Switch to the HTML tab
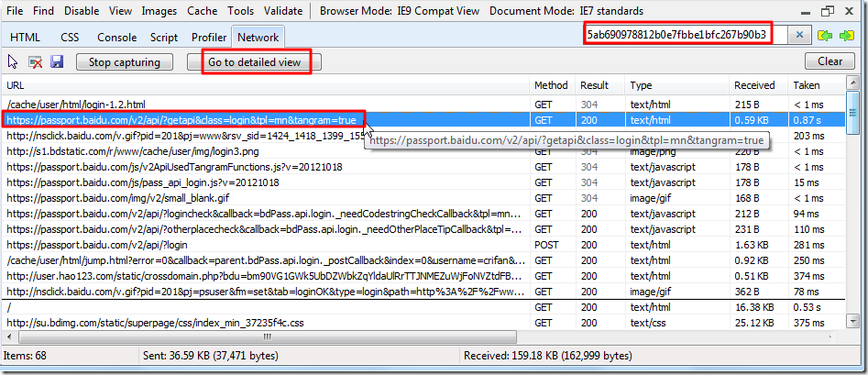Viewport: 868px width, 375px height. tap(26, 37)
